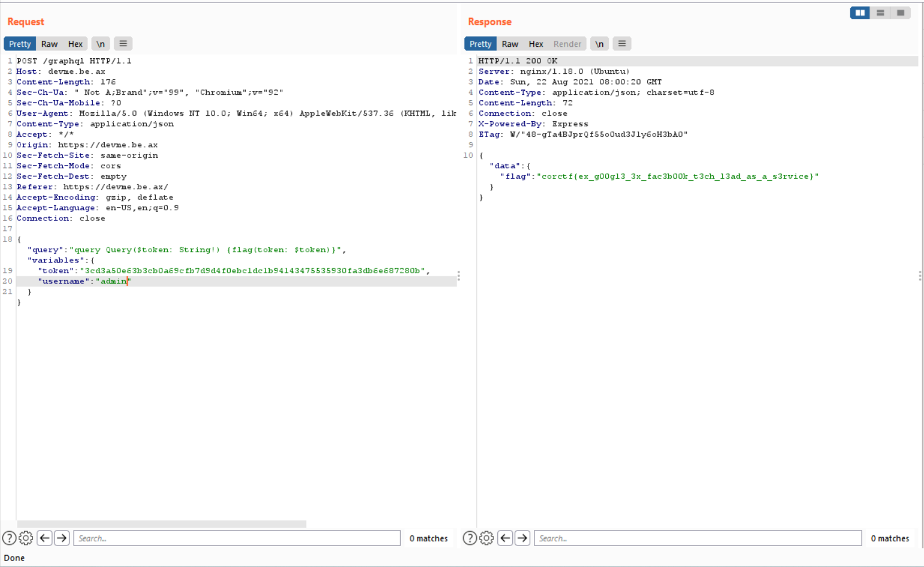Click the Response panel title
The width and height of the screenshot is (924, 567).
[x=490, y=22]
